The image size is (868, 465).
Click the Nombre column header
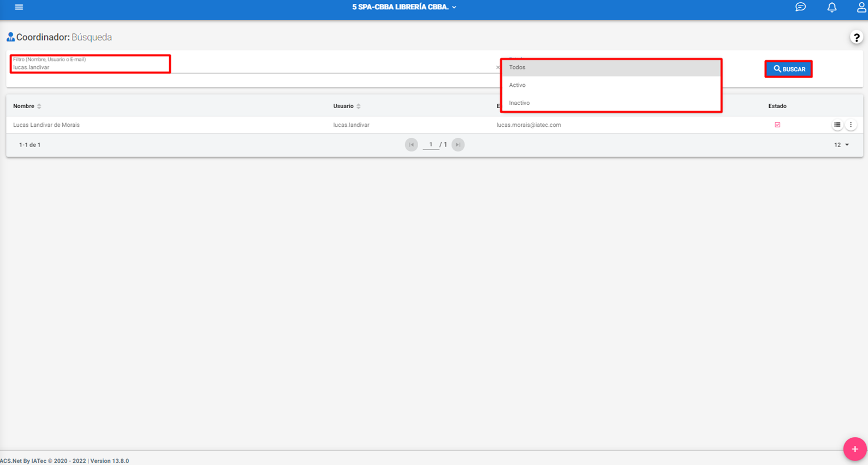(23, 106)
